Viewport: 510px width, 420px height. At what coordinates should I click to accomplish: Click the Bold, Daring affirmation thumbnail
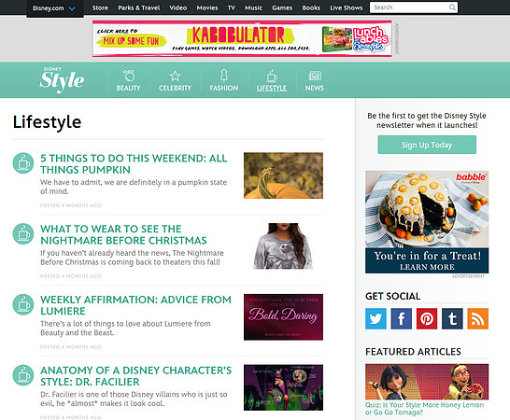point(283,317)
